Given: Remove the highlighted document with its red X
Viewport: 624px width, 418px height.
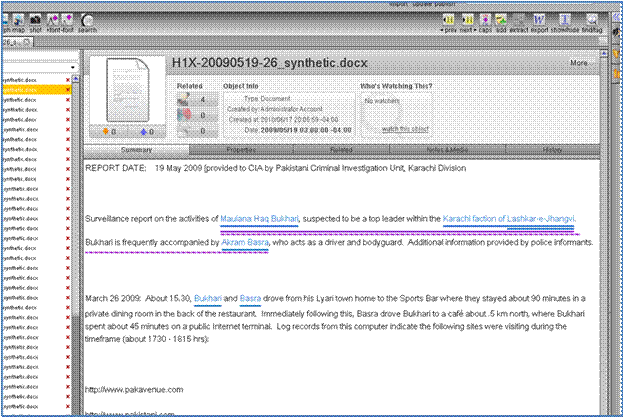Looking at the screenshot, I should point(68,90).
